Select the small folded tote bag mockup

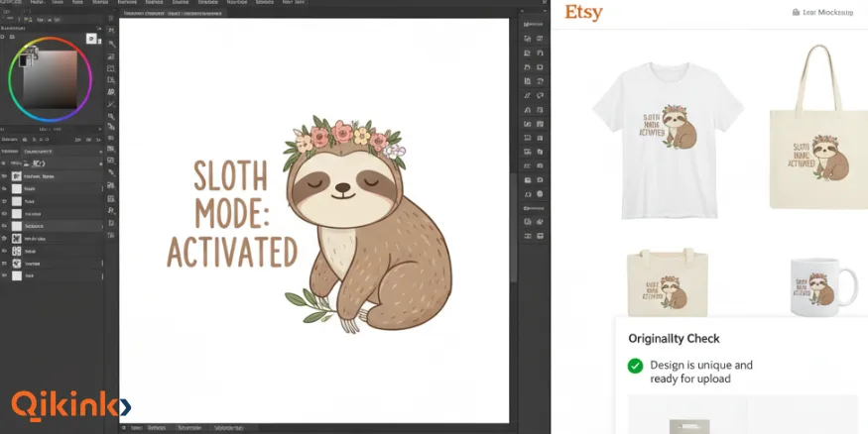click(667, 282)
